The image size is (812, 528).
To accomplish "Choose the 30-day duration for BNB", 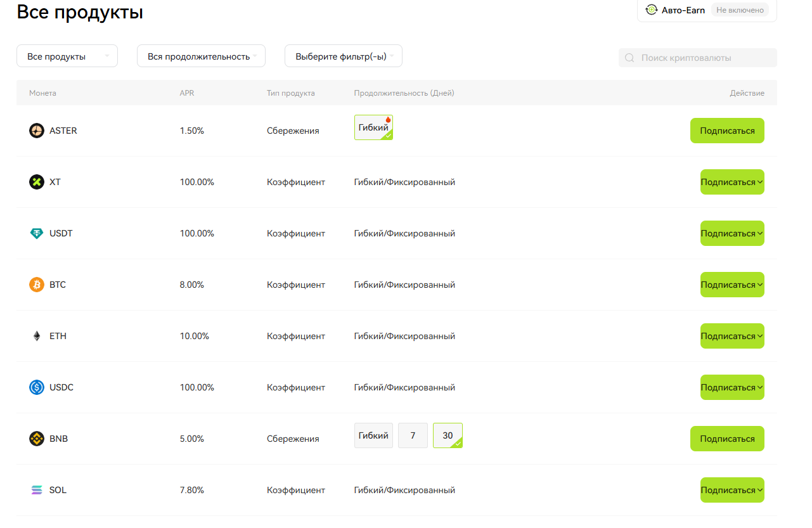I will pyautogui.click(x=448, y=435).
